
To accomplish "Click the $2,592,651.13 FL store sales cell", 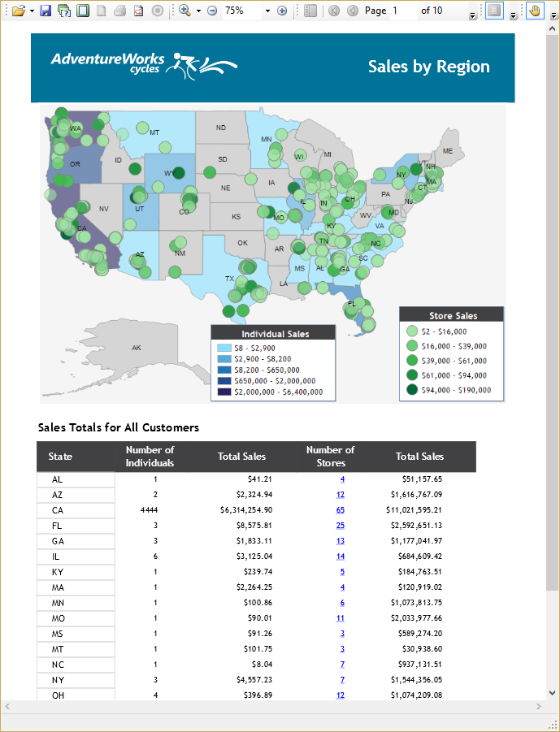I will [x=417, y=525].
